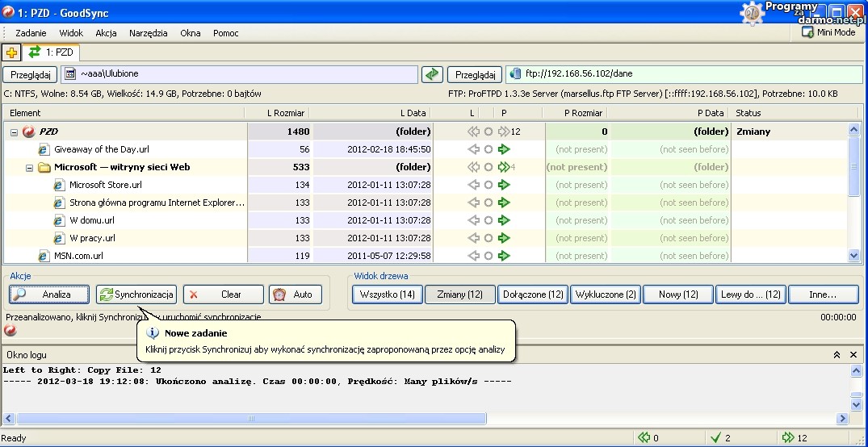Click the Mini Mode icon
The width and height of the screenshot is (868, 447).
[x=807, y=32]
